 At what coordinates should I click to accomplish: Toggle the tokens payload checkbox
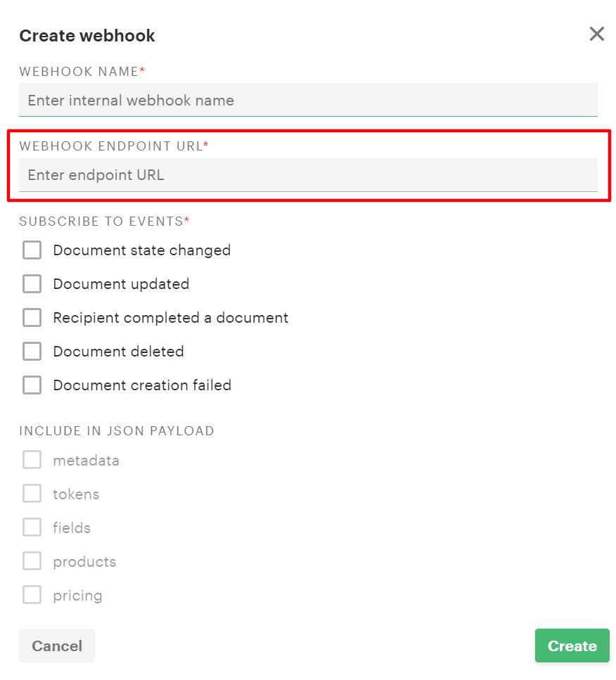point(32,494)
